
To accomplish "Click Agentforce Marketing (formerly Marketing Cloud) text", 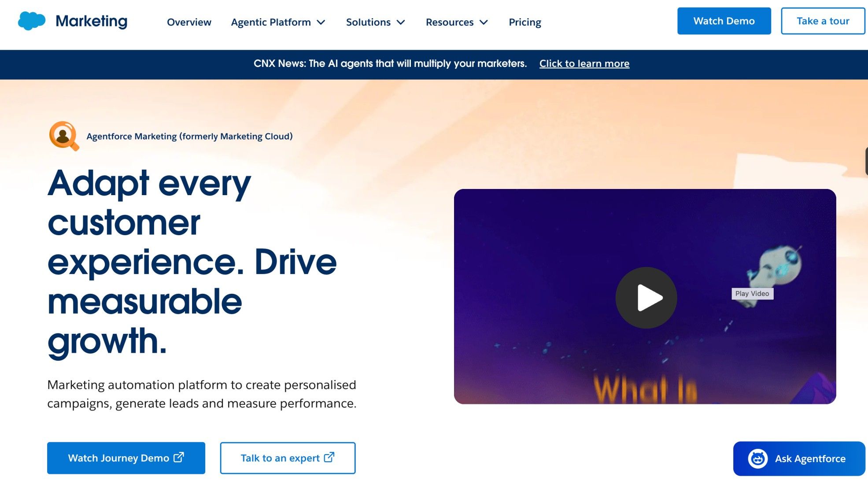I will [189, 136].
